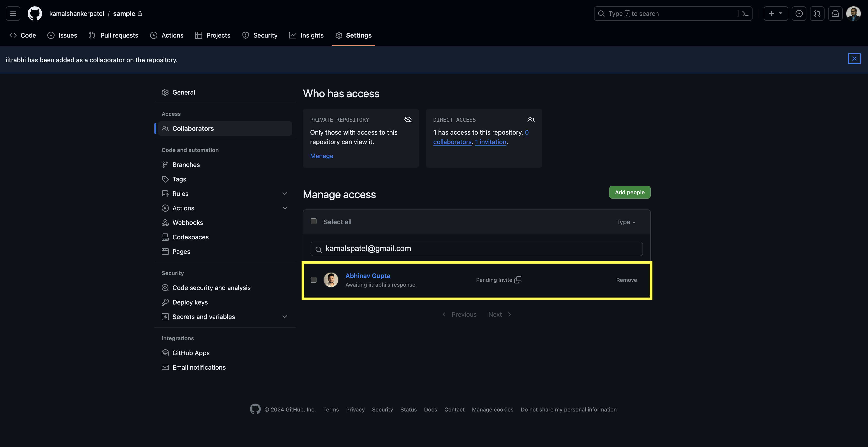This screenshot has width=868, height=447.
Task: Open the command palette terminal icon
Action: (745, 14)
